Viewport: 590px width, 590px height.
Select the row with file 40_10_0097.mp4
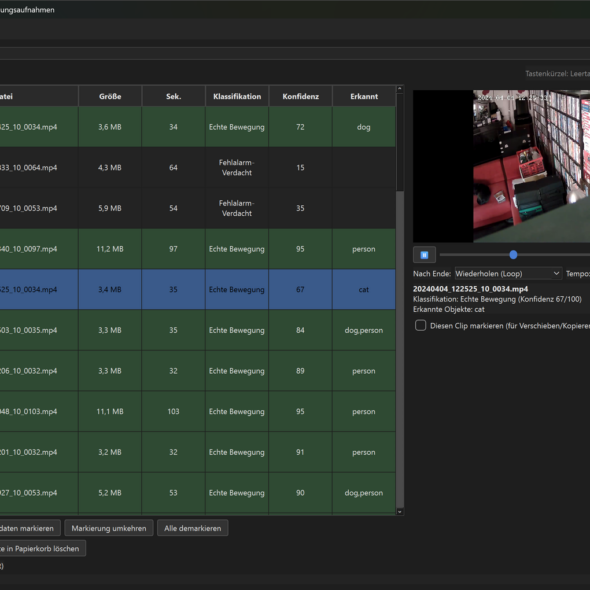click(198, 249)
